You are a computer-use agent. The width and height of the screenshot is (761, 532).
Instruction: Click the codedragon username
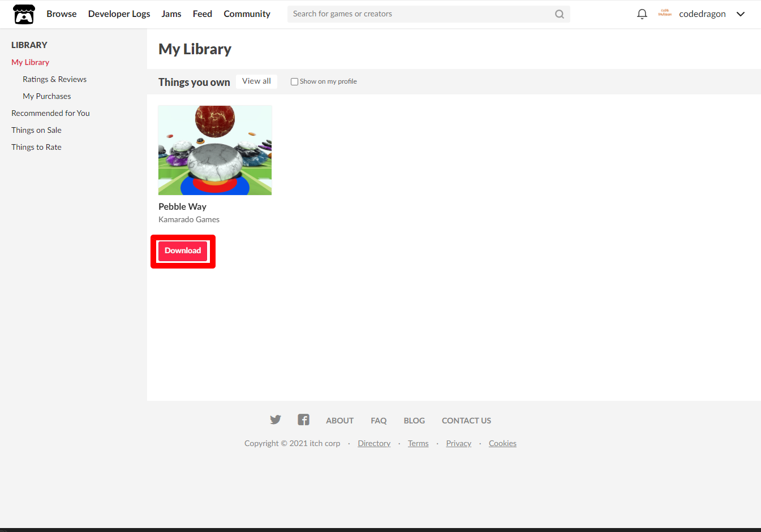[702, 14]
